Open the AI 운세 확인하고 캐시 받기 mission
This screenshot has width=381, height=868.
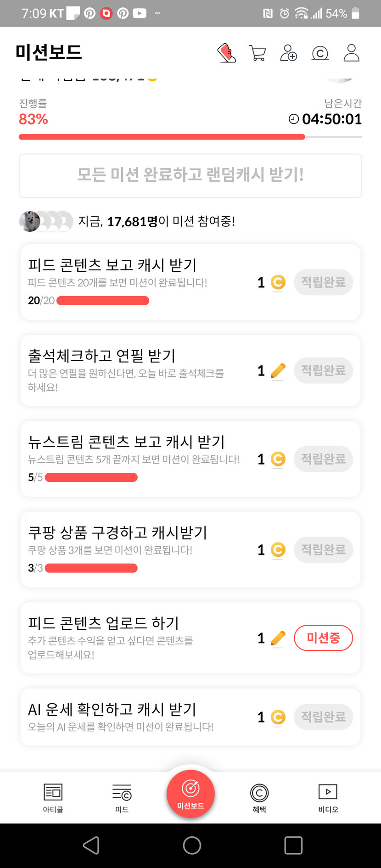click(x=138, y=717)
